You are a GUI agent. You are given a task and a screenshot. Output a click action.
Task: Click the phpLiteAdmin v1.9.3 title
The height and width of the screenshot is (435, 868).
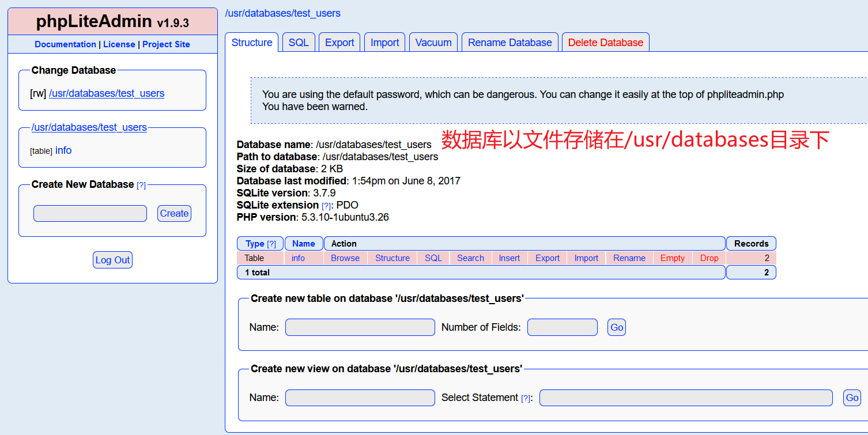coord(112,22)
